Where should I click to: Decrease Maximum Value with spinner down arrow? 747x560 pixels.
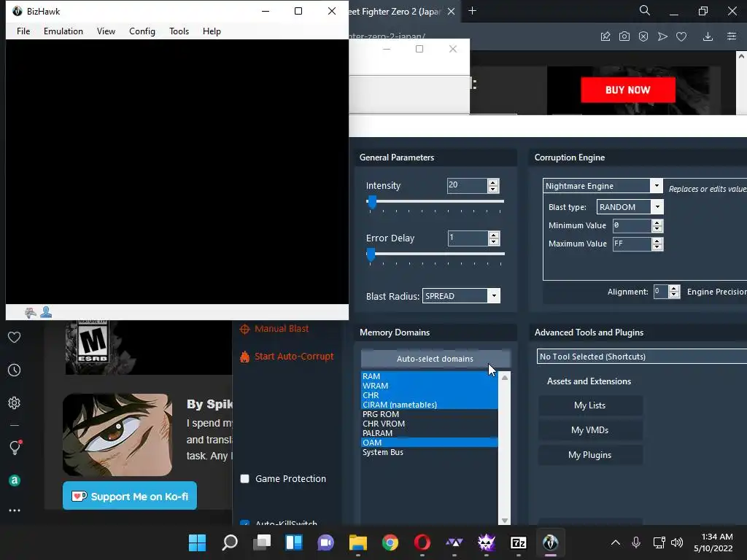point(657,247)
